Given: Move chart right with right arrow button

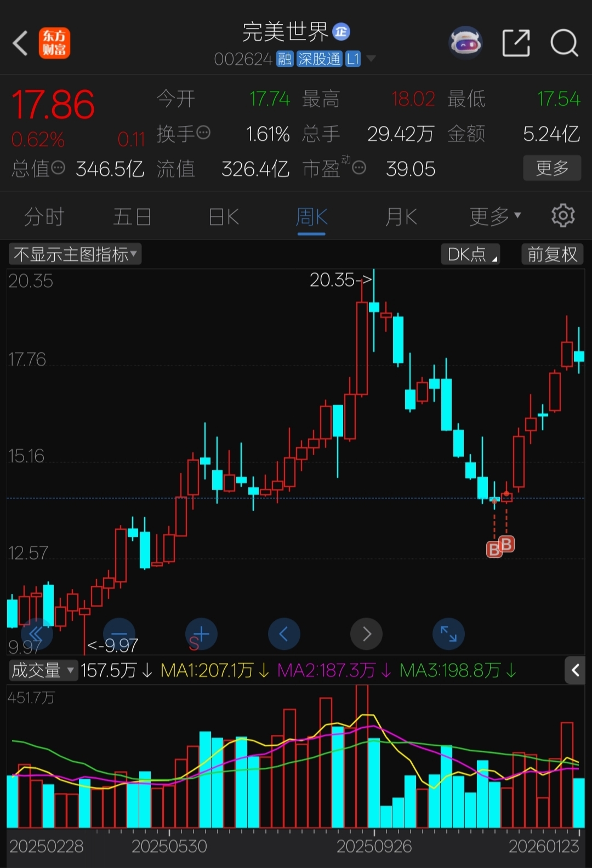Looking at the screenshot, I should point(366,634).
